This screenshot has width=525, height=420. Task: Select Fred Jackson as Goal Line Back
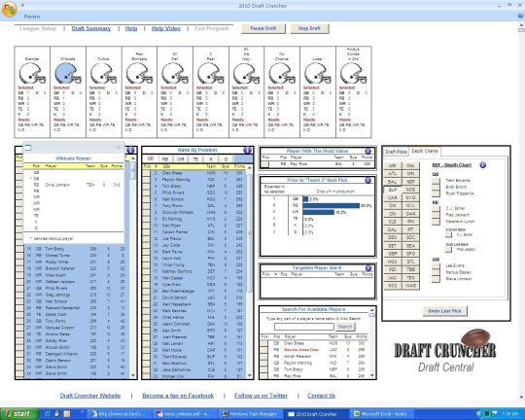point(448,250)
